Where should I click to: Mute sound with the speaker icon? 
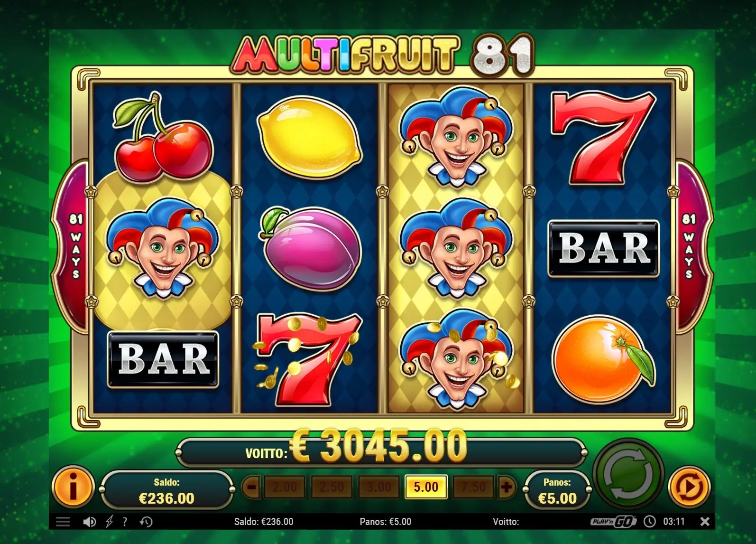tap(89, 522)
